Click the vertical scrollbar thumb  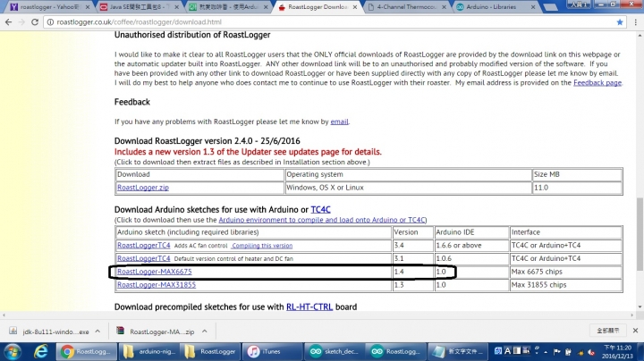[x=640, y=234]
